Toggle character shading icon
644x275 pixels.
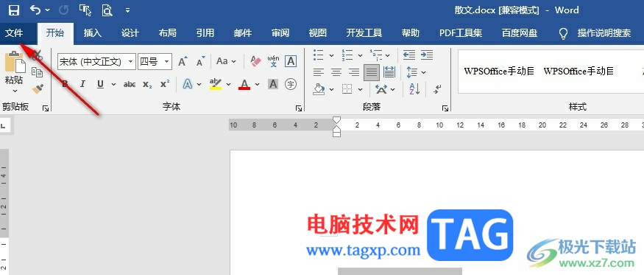273,84
